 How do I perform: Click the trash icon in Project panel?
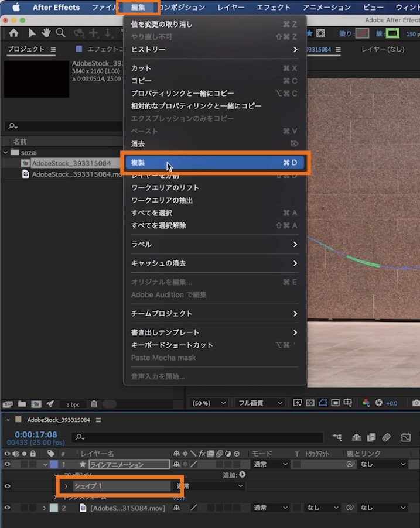(x=94, y=404)
